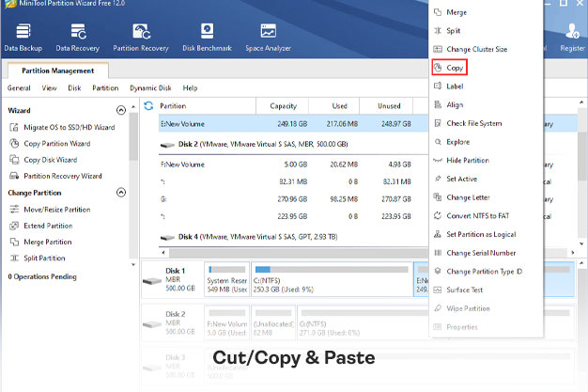This screenshot has width=588, height=392.
Task: Click the Copy Partition Wizard icon
Action: coord(14,144)
